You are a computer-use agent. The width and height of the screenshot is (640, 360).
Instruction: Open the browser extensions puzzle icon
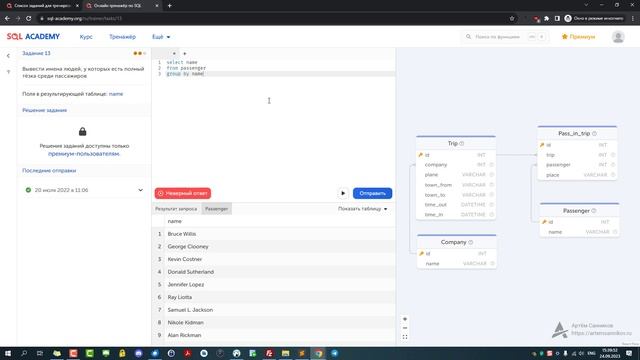click(547, 18)
